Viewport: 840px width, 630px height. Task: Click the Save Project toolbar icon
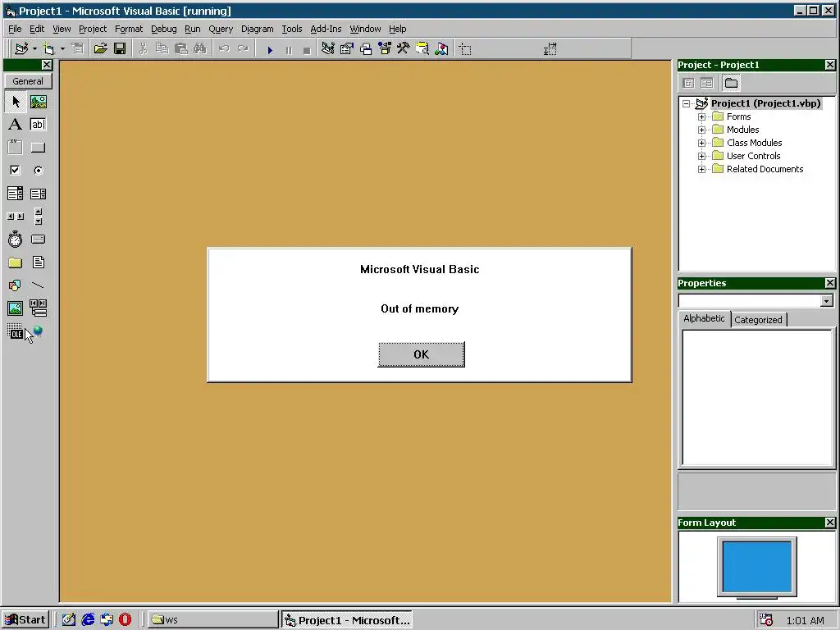[x=120, y=48]
